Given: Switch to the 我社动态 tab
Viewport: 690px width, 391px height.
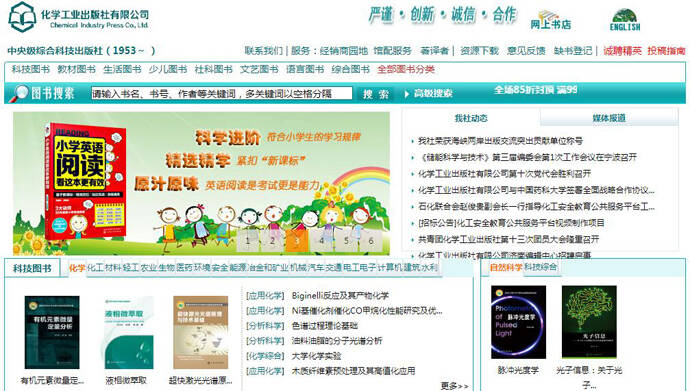Looking at the screenshot, I should (x=471, y=118).
